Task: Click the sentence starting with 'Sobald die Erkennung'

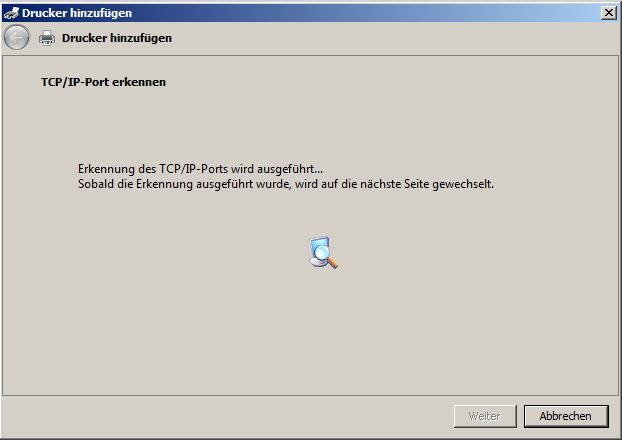Action: coord(286,184)
